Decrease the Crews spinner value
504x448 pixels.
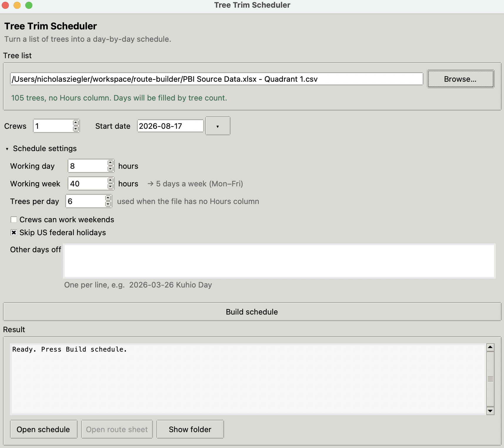point(76,129)
